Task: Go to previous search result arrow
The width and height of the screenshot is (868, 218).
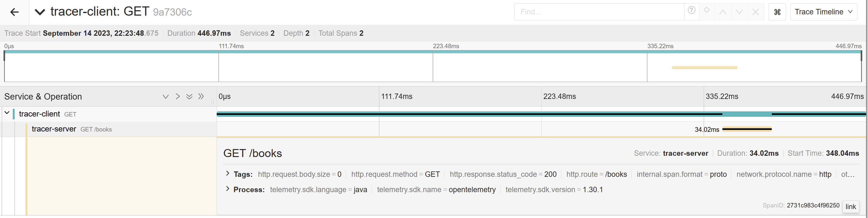Action: (723, 12)
